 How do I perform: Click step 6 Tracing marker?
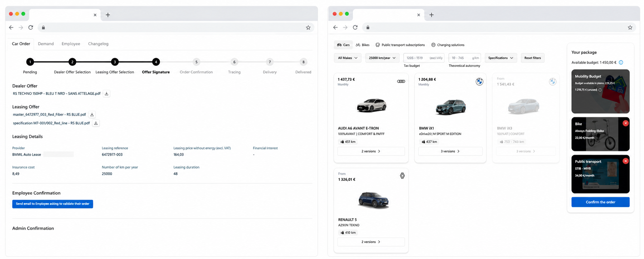click(x=234, y=62)
